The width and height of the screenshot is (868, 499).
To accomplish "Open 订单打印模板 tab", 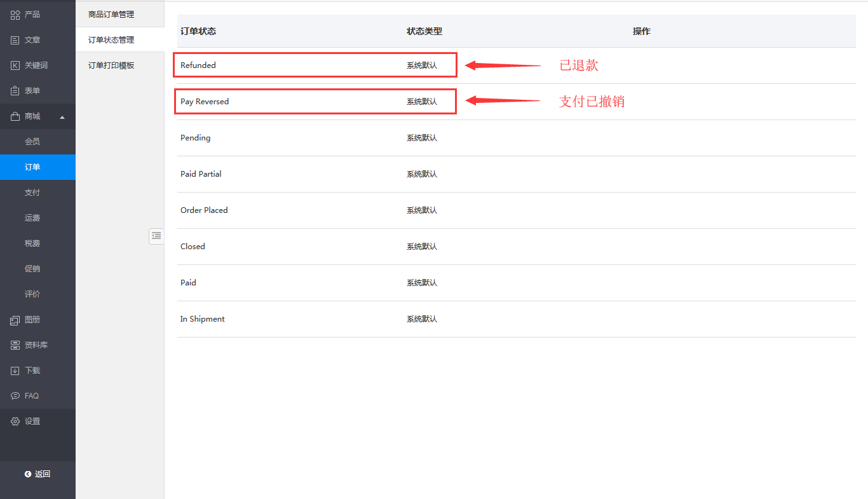I will (111, 65).
